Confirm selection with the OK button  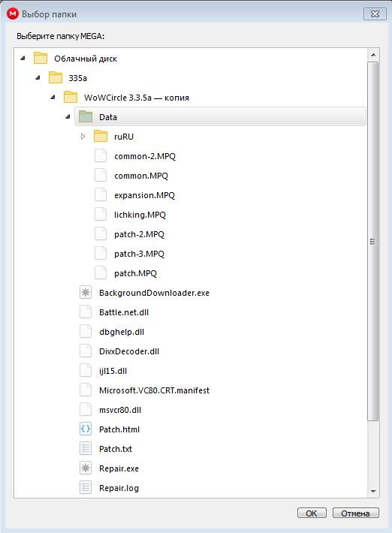click(x=312, y=513)
